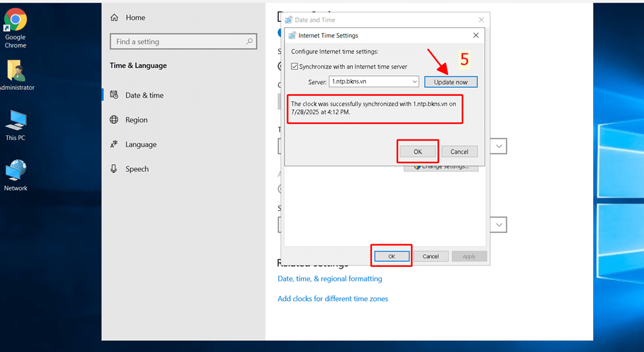Viewport: 644px width, 352px height.
Task: Open Language settings page
Action: click(x=141, y=145)
